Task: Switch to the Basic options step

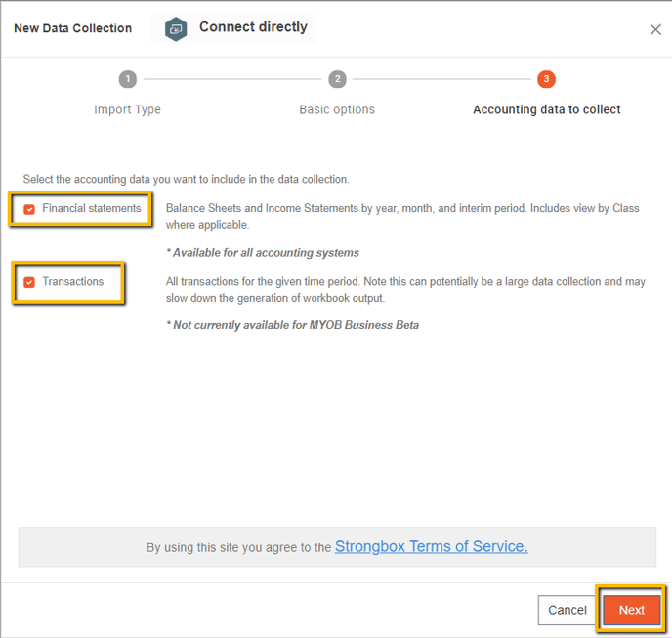Action: point(337,109)
